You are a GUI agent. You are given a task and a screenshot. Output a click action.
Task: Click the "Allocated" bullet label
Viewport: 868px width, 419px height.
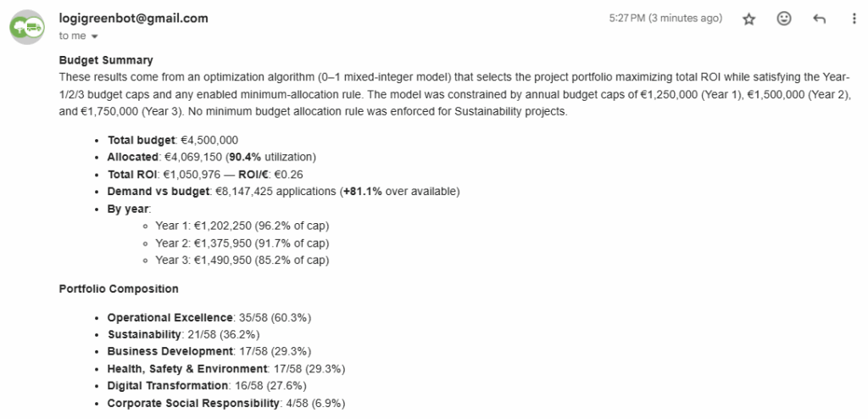click(135, 157)
